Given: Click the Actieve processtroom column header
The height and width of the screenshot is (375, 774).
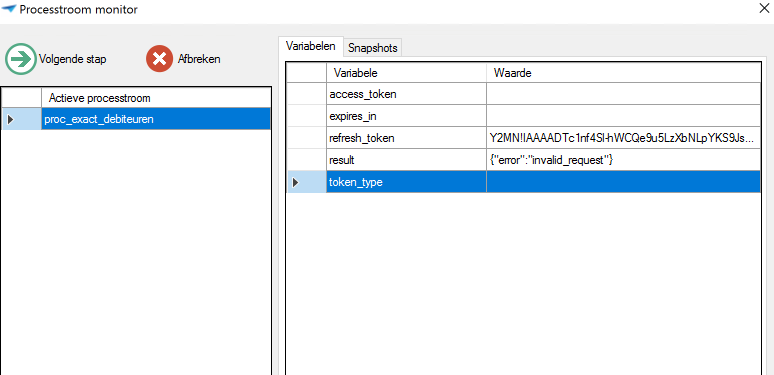Looking at the screenshot, I should pyautogui.click(x=156, y=98).
